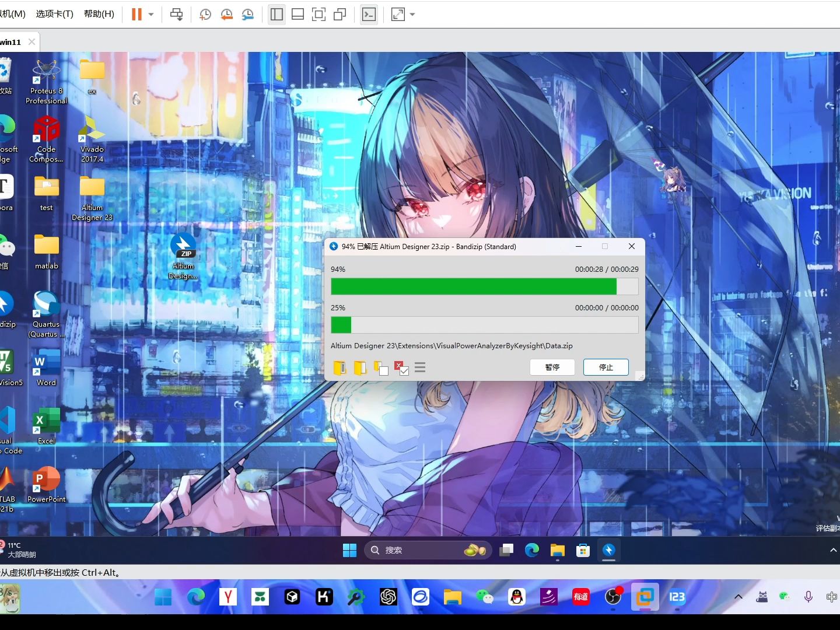The width and height of the screenshot is (840, 630).
Task: Take a virtual machine snapshot
Action: [205, 14]
